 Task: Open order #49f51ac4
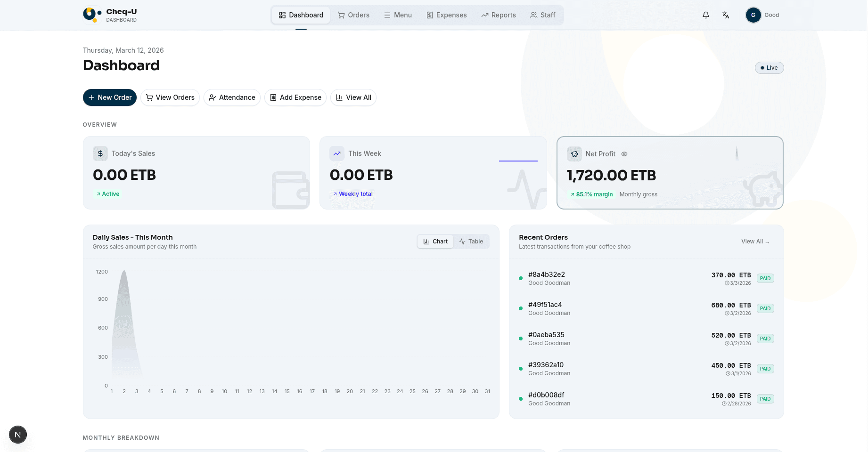646,308
